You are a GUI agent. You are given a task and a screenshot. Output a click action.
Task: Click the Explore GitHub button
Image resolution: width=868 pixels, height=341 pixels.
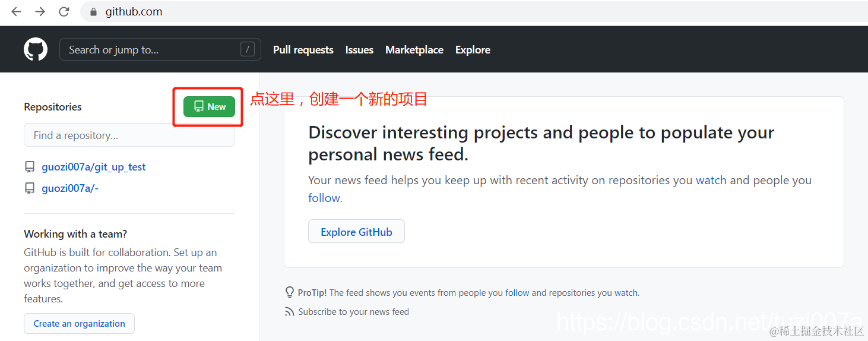[x=356, y=232]
